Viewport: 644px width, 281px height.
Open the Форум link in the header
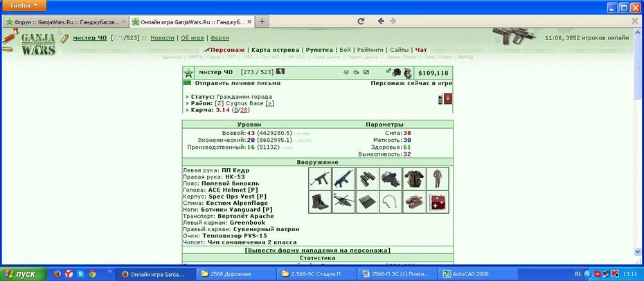point(220,38)
